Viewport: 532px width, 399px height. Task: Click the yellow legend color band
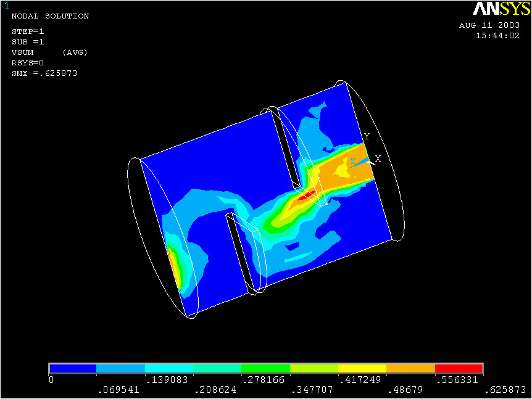coord(362,368)
